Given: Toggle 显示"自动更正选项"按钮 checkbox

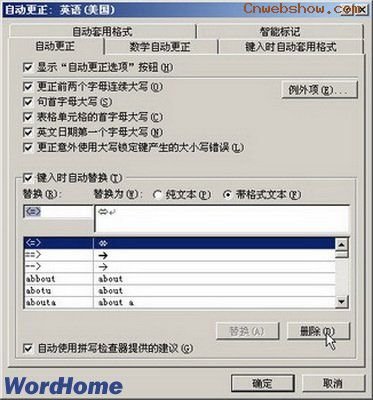Looking at the screenshot, I should (28, 68).
